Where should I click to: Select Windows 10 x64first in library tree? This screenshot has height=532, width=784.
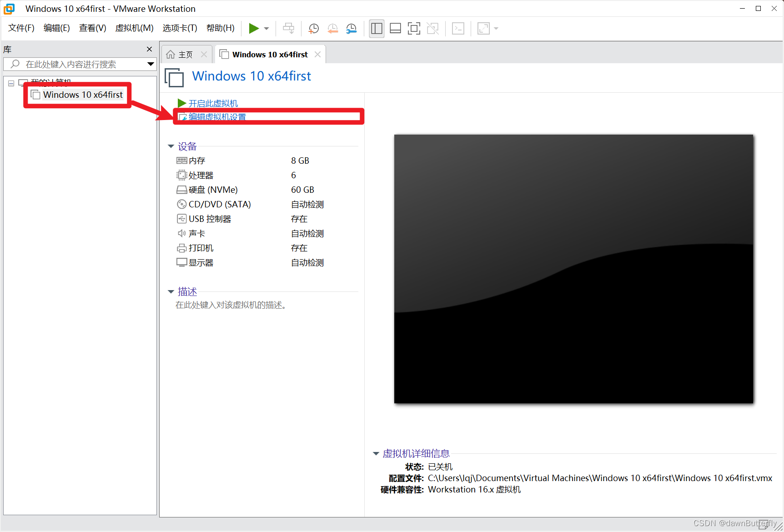click(83, 95)
